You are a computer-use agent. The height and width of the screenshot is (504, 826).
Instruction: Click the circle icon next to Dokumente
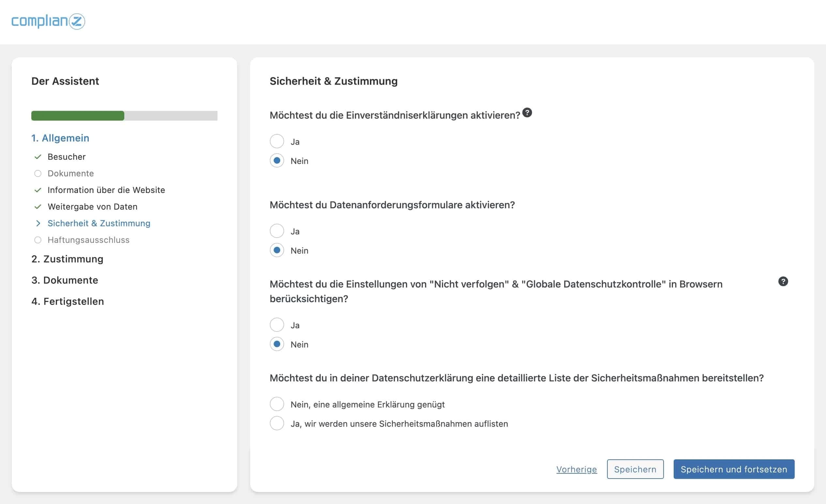coord(38,173)
